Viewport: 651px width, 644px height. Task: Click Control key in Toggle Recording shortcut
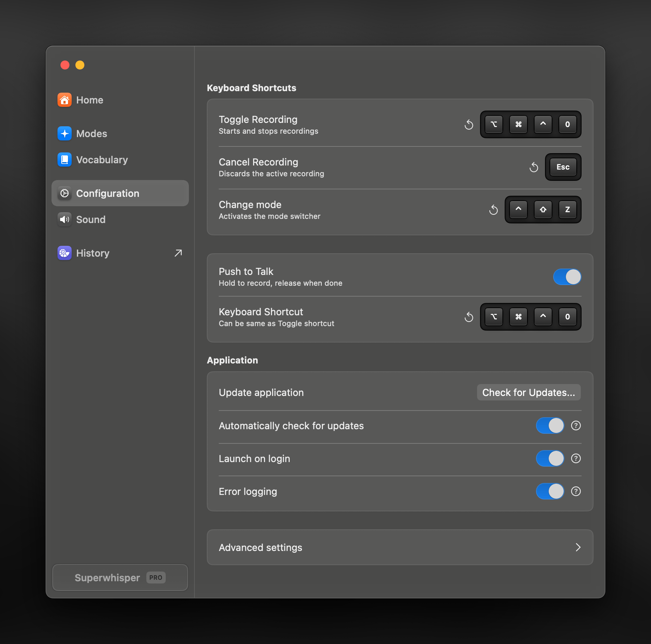[543, 124]
